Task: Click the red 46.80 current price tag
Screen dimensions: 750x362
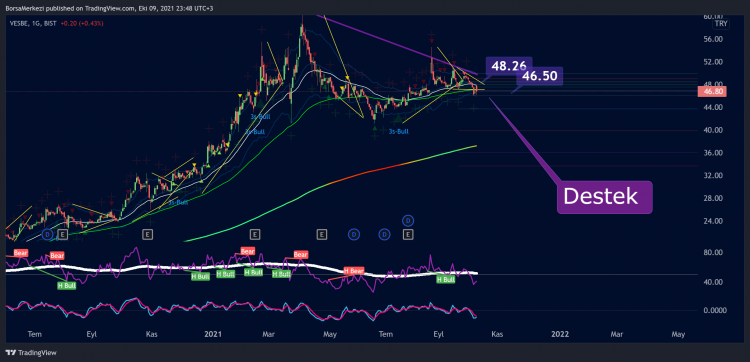Action: [x=712, y=92]
